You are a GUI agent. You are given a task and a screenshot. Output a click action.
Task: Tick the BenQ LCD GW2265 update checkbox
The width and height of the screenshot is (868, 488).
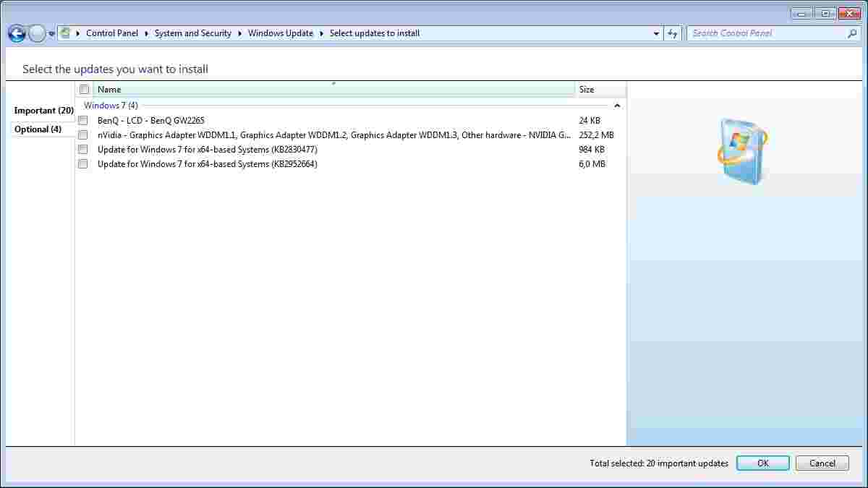pyautogui.click(x=83, y=121)
